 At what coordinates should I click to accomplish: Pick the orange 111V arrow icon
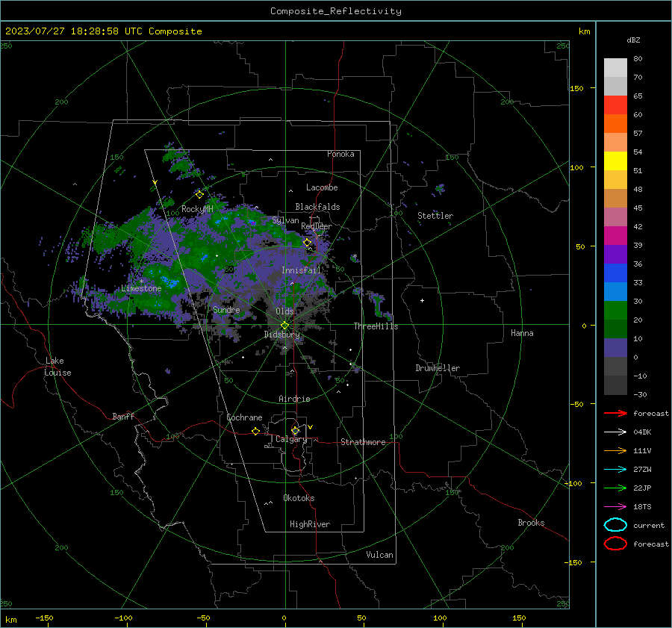click(615, 450)
